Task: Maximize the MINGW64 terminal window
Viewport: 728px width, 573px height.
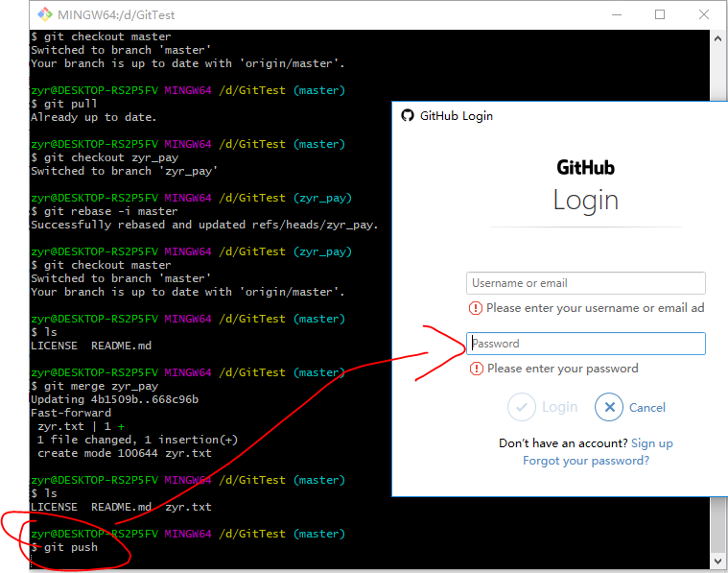Action: [660, 14]
